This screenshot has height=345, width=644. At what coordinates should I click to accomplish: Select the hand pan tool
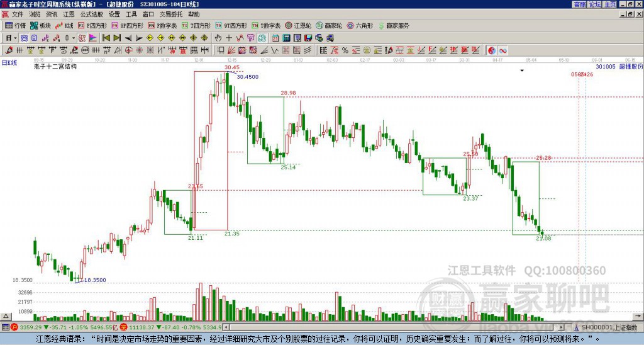click(218, 38)
